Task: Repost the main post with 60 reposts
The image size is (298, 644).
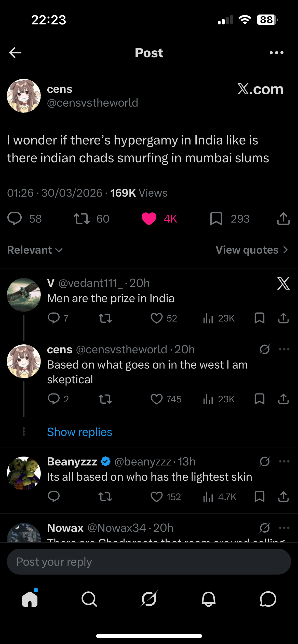Action: 82,219
